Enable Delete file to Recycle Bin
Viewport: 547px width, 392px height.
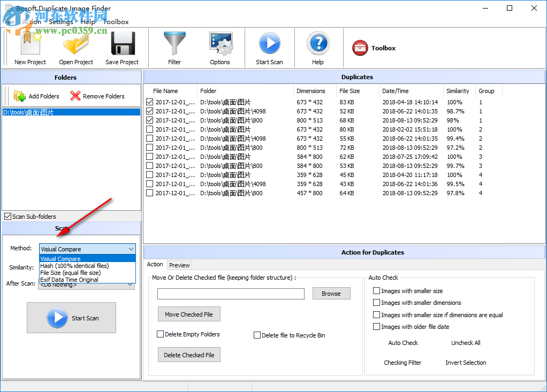click(x=257, y=335)
